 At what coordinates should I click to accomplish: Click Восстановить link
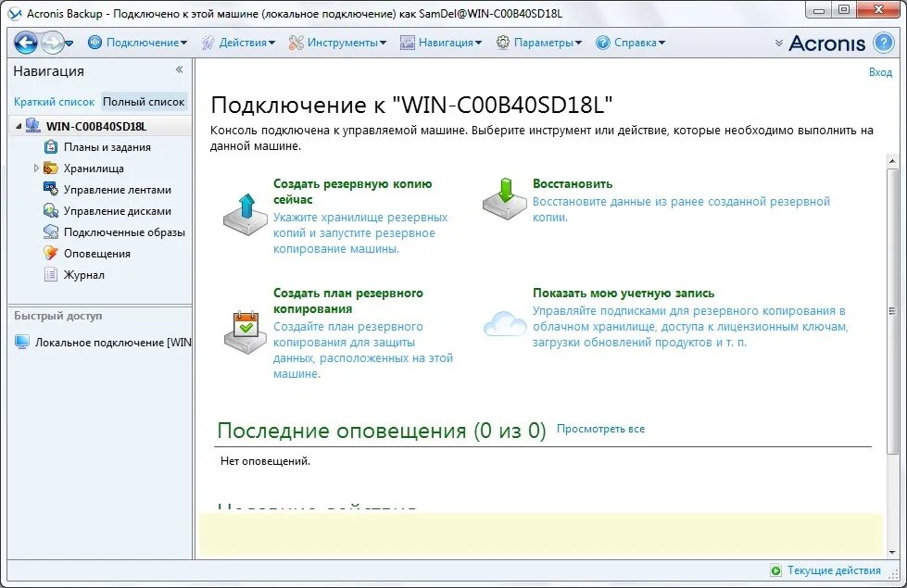pos(572,184)
